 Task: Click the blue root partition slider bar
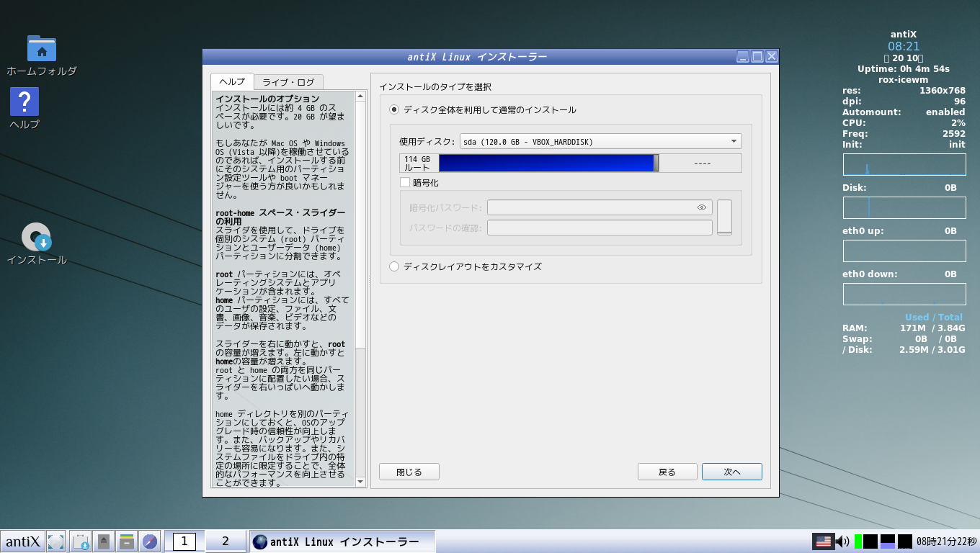545,163
